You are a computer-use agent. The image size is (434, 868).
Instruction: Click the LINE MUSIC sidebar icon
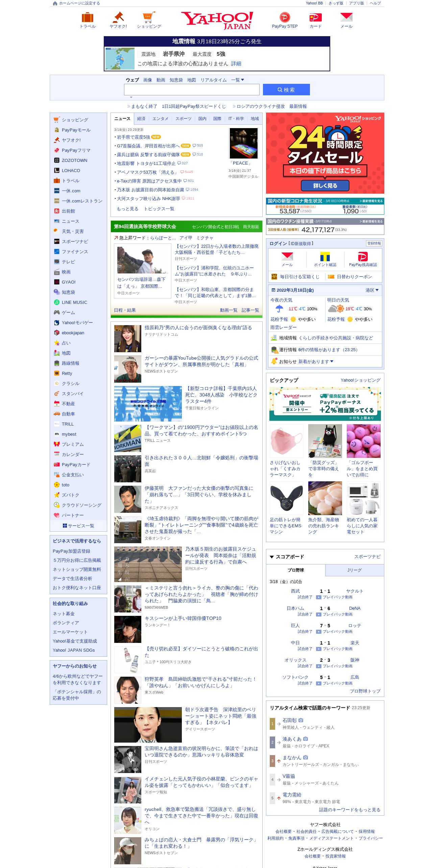57,303
